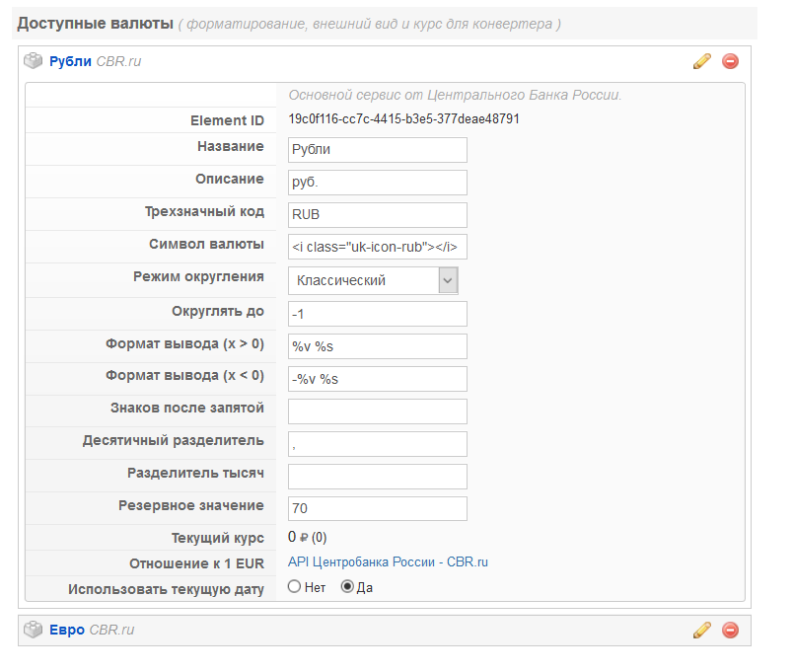
Task: Click the red delete icon for Рубли
Action: click(x=730, y=61)
